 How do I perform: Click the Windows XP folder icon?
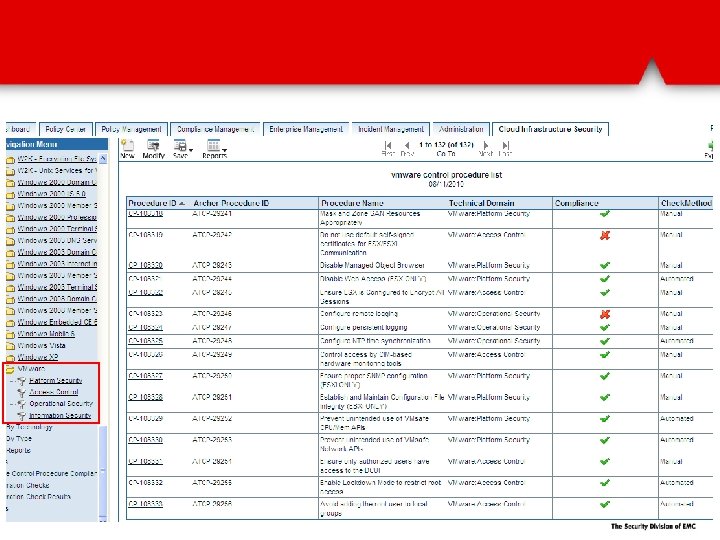click(x=10, y=358)
